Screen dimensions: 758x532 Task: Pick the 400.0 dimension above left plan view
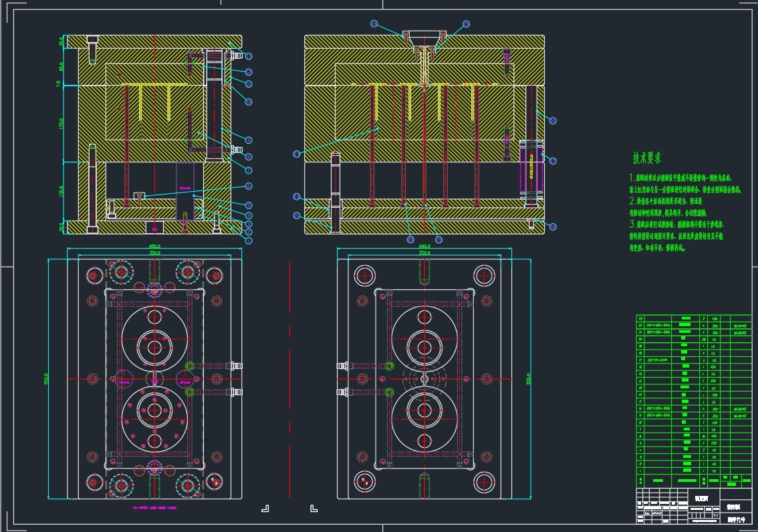[x=154, y=247]
